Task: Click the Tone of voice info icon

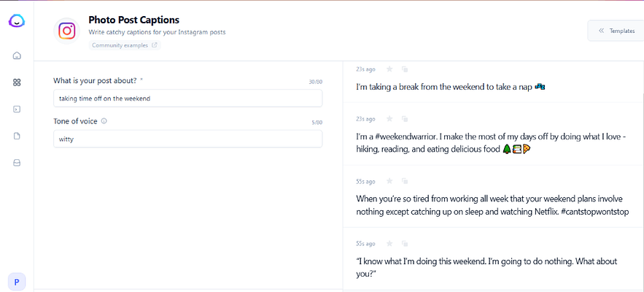Action: point(104,121)
